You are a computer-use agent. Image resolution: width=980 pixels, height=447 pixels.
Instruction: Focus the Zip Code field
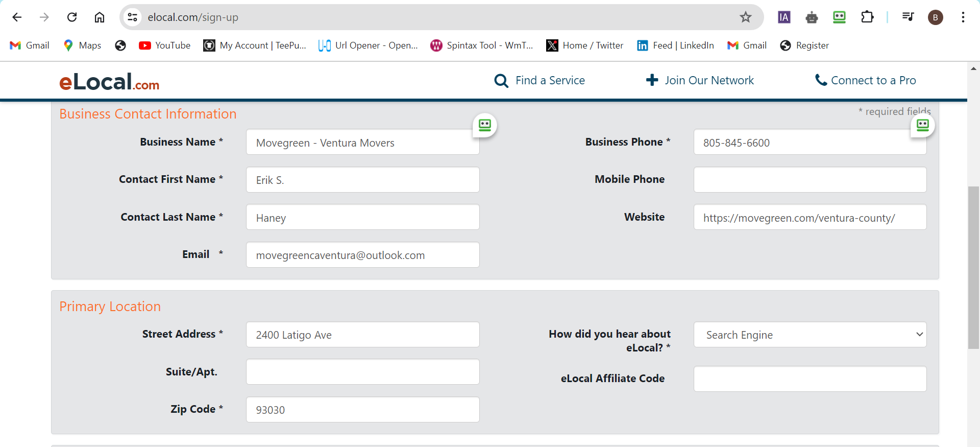click(363, 410)
